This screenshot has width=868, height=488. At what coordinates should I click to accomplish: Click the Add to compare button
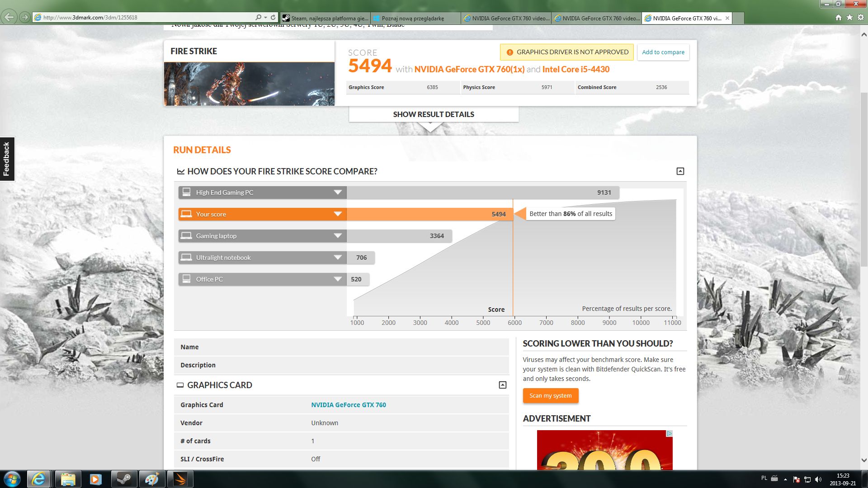pos(663,52)
